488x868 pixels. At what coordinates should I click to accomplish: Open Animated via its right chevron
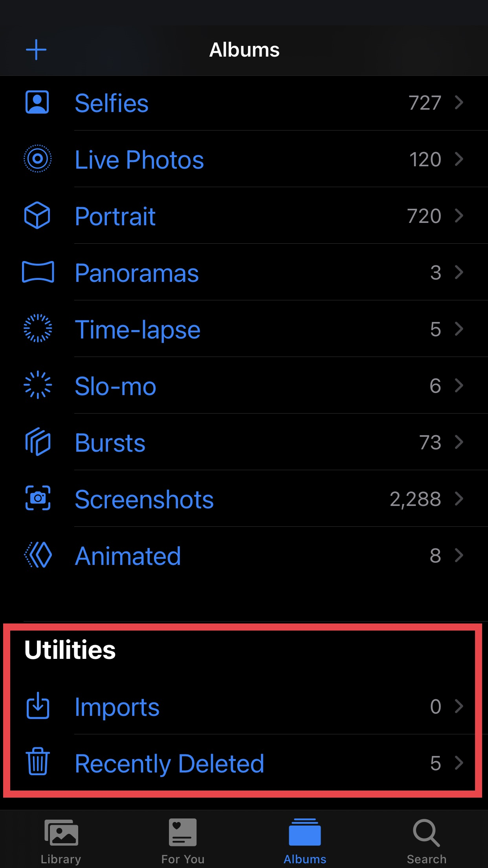(x=459, y=555)
